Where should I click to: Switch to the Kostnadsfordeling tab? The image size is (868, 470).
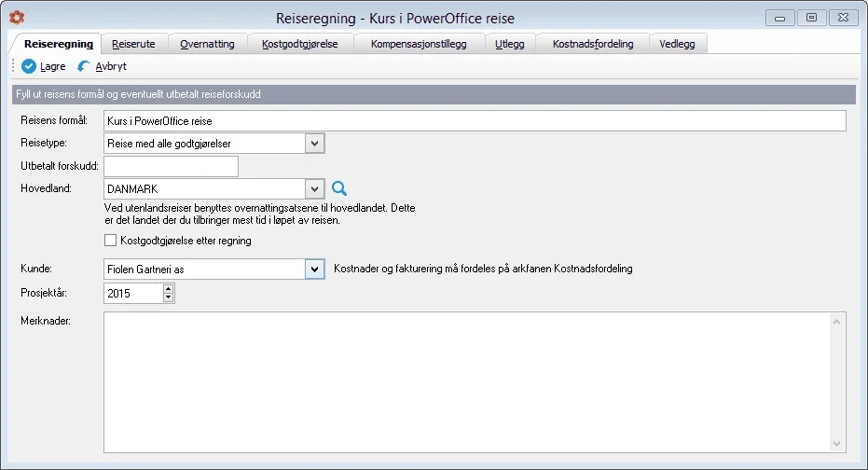pyautogui.click(x=593, y=44)
